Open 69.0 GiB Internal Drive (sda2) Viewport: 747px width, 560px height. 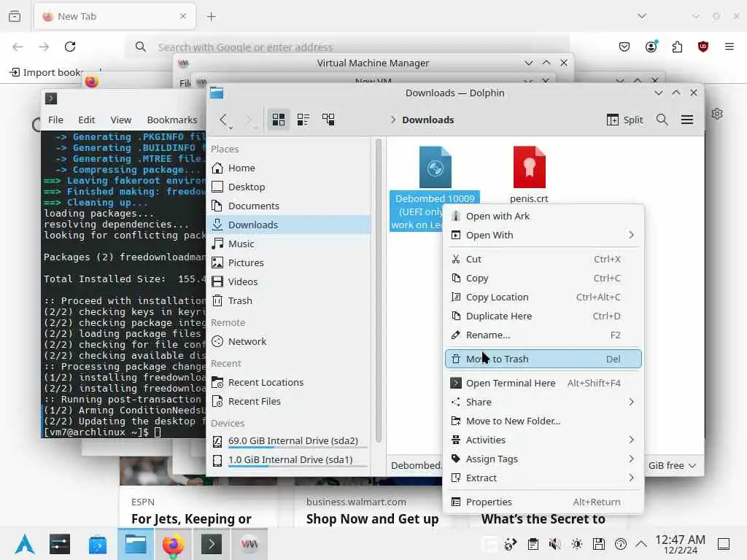pos(289,441)
